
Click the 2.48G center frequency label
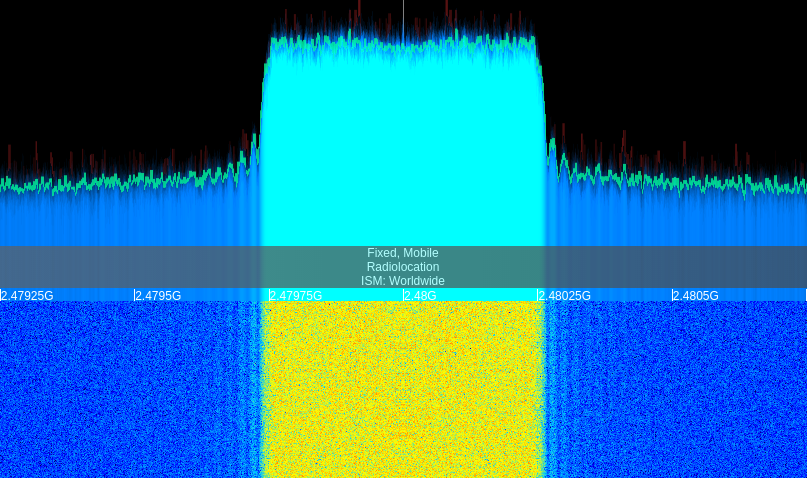point(420,295)
